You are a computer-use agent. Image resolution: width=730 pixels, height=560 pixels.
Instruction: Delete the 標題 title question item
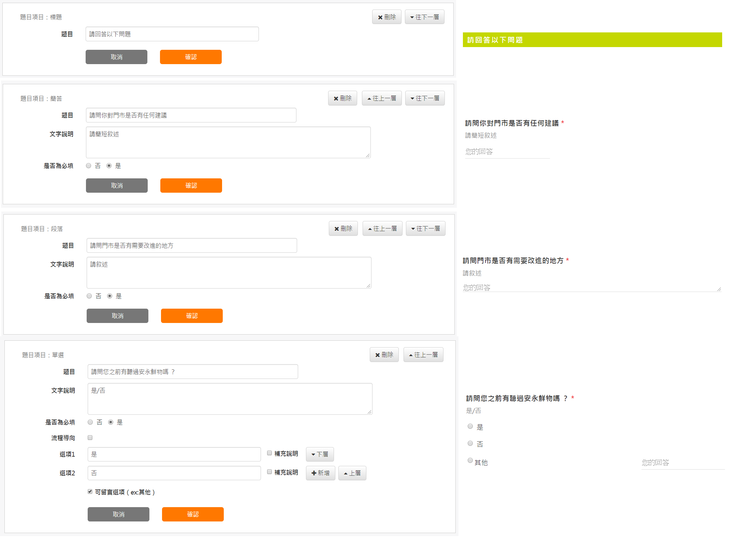point(386,17)
